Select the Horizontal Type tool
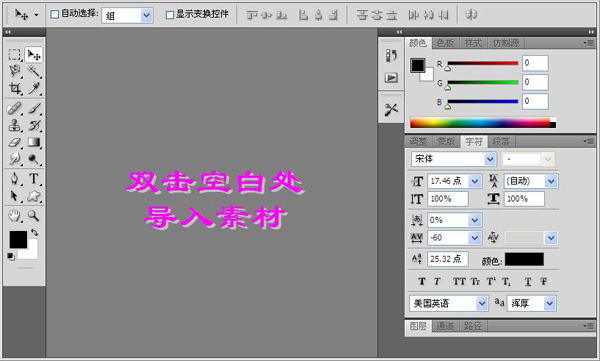 34,179
